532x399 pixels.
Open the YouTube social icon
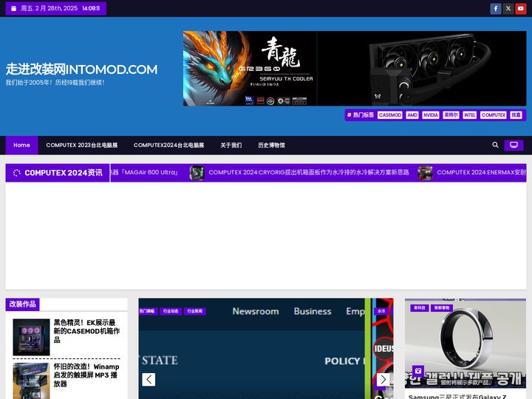[x=520, y=8]
